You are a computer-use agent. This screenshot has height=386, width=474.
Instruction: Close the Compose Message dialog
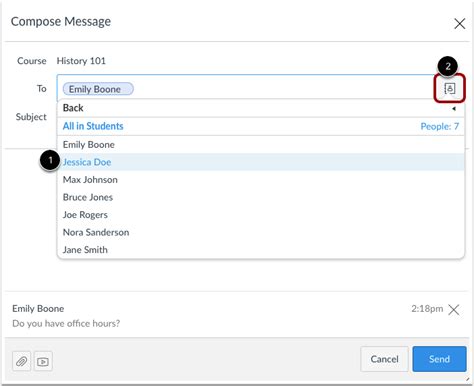point(459,24)
